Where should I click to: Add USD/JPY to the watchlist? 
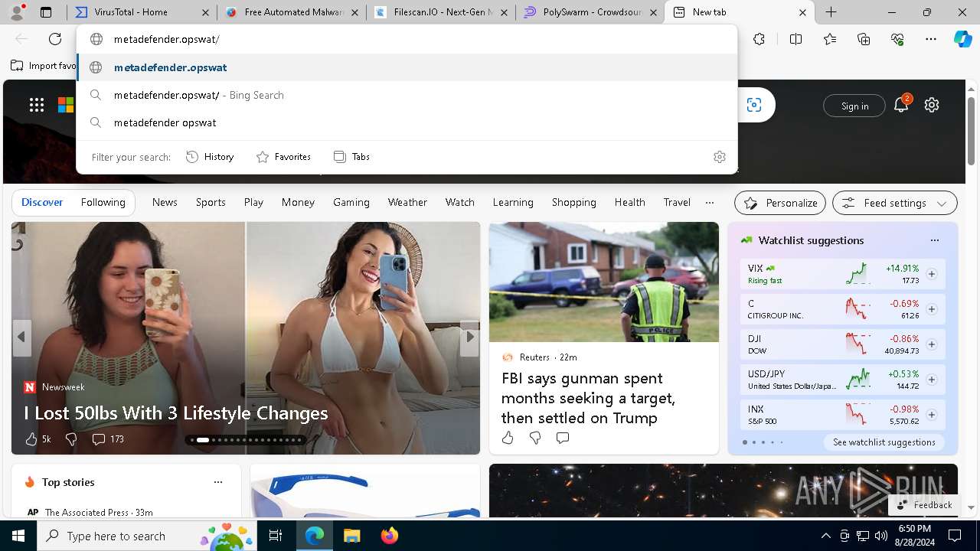click(932, 380)
